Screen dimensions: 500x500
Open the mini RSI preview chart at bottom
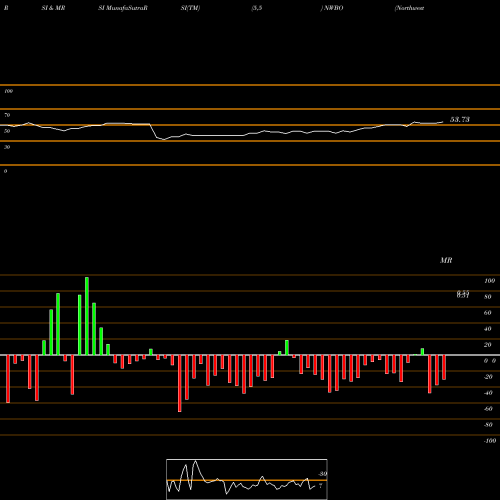[247, 479]
